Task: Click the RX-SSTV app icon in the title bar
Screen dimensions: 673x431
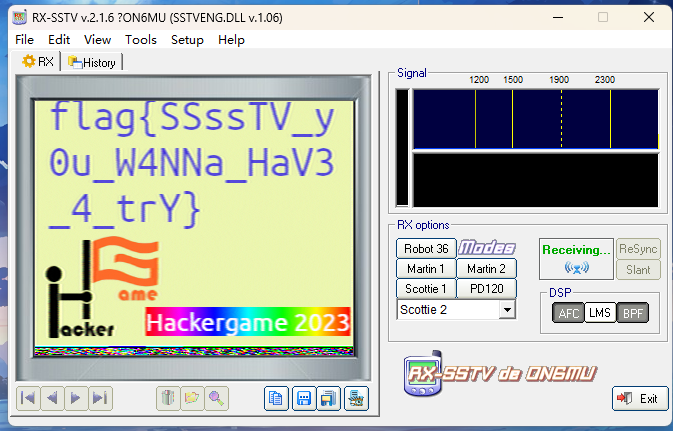Action: tap(20, 18)
